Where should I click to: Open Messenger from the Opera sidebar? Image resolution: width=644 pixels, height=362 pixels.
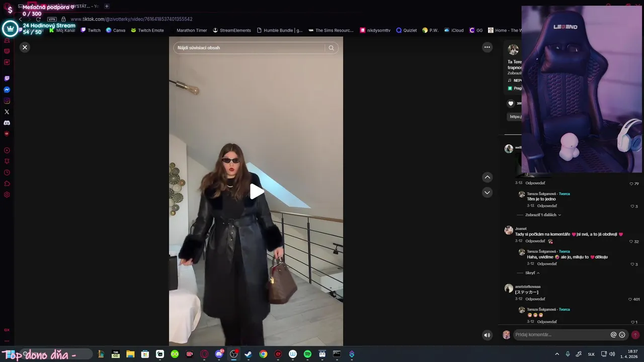(x=7, y=89)
